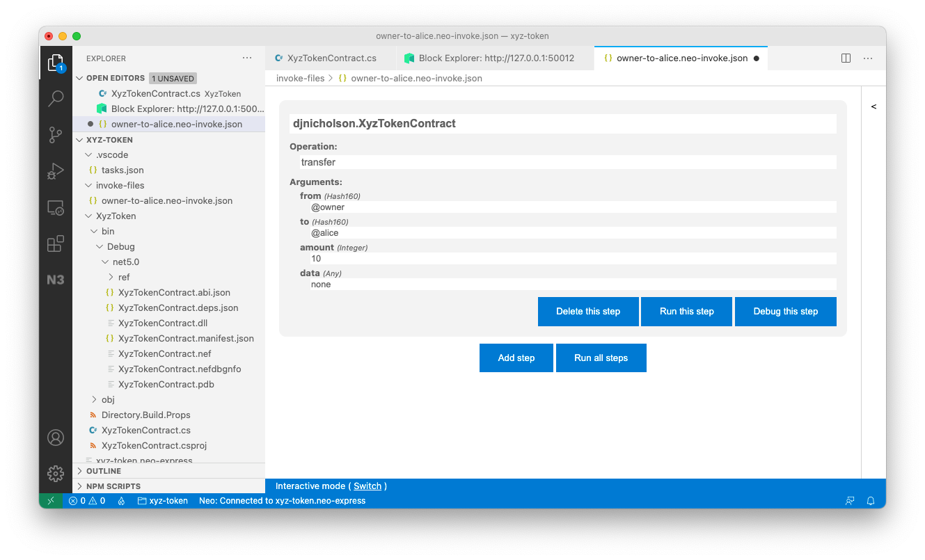Click invoke-files breadcrumb

[300, 78]
